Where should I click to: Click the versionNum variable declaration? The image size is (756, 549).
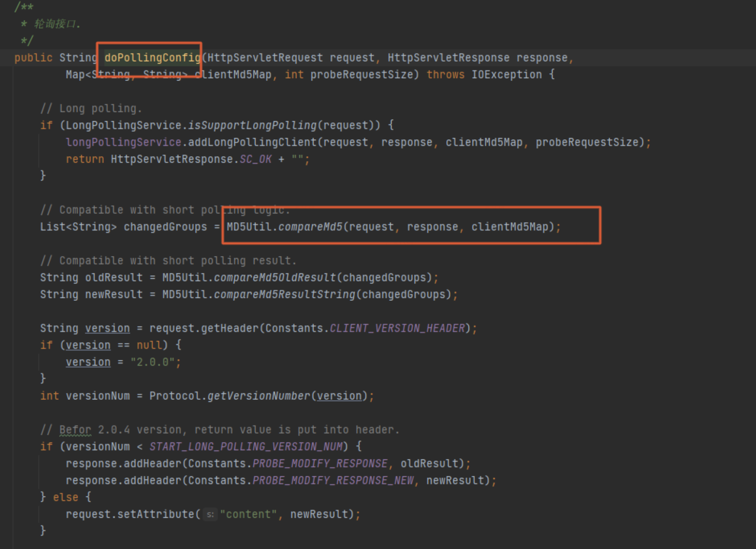(98, 396)
